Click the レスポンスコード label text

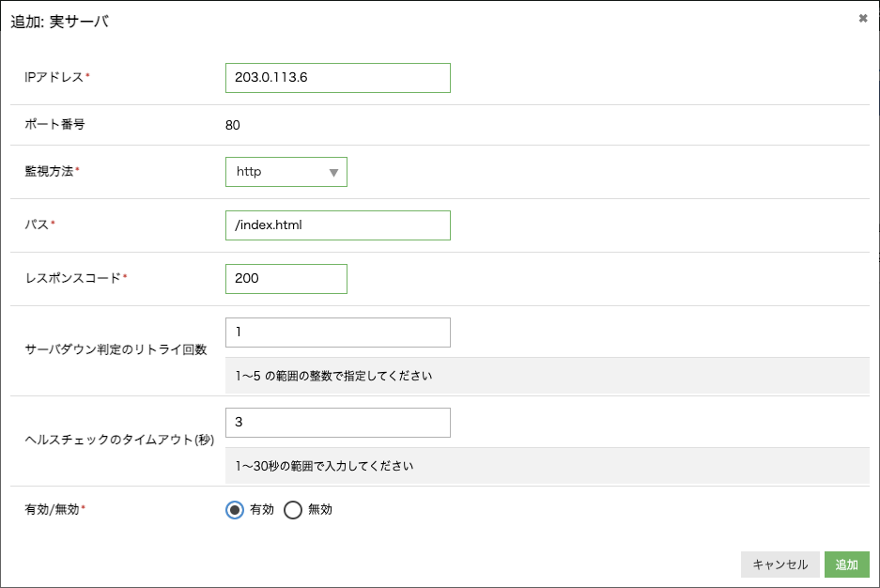point(73,278)
